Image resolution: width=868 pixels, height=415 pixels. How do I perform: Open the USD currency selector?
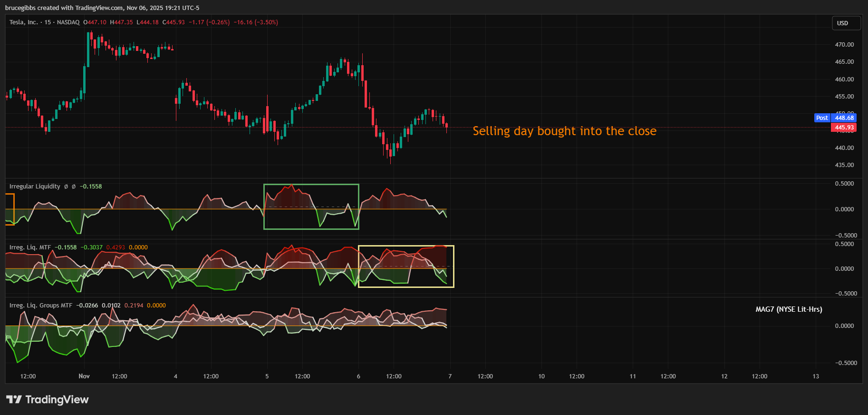click(846, 23)
